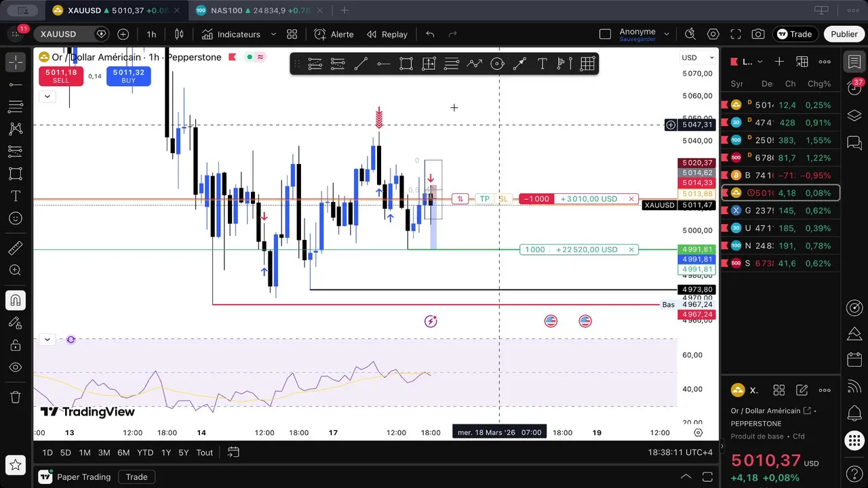Click the BUY 5011,32 button
The height and width of the screenshot is (488, 868).
[x=128, y=76]
